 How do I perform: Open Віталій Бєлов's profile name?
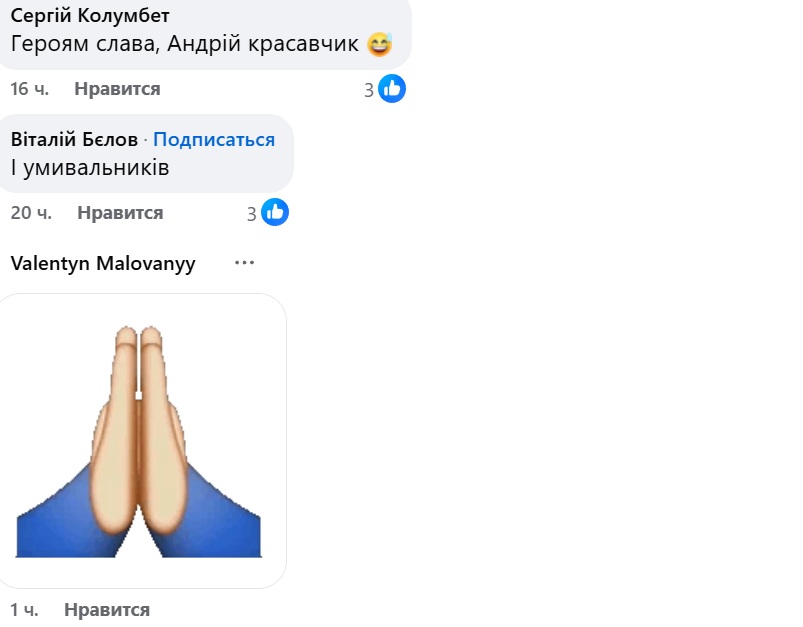(74, 139)
